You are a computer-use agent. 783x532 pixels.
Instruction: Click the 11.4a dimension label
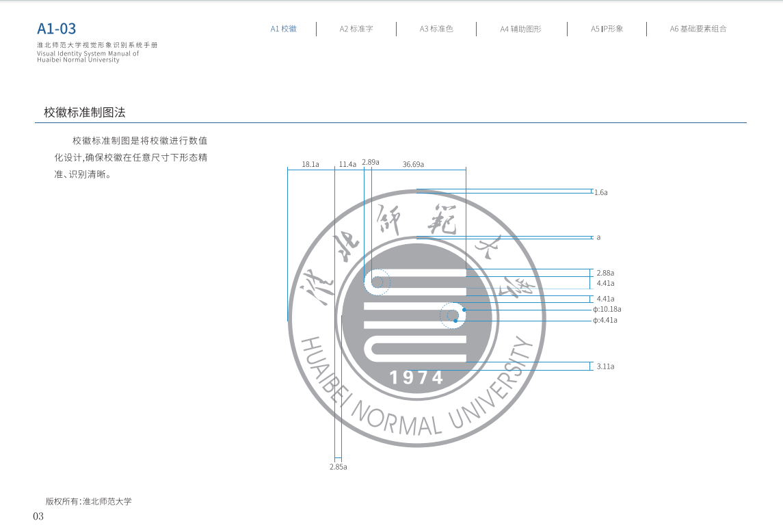[x=347, y=164]
